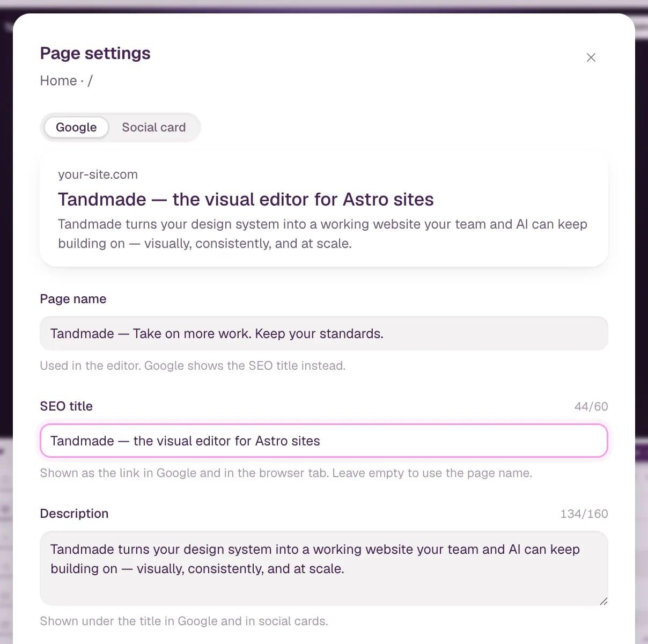Focus the SEO title input
This screenshot has height=644, width=648.
(324, 441)
